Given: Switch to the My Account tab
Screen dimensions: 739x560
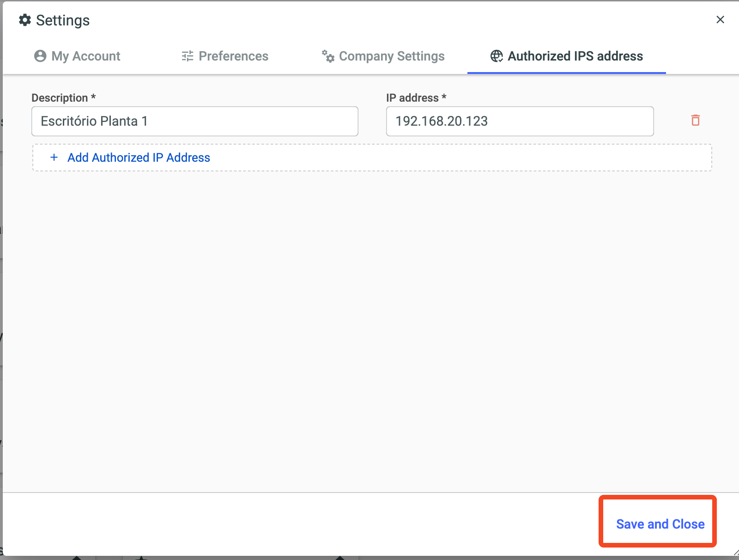Looking at the screenshot, I should (85, 56).
